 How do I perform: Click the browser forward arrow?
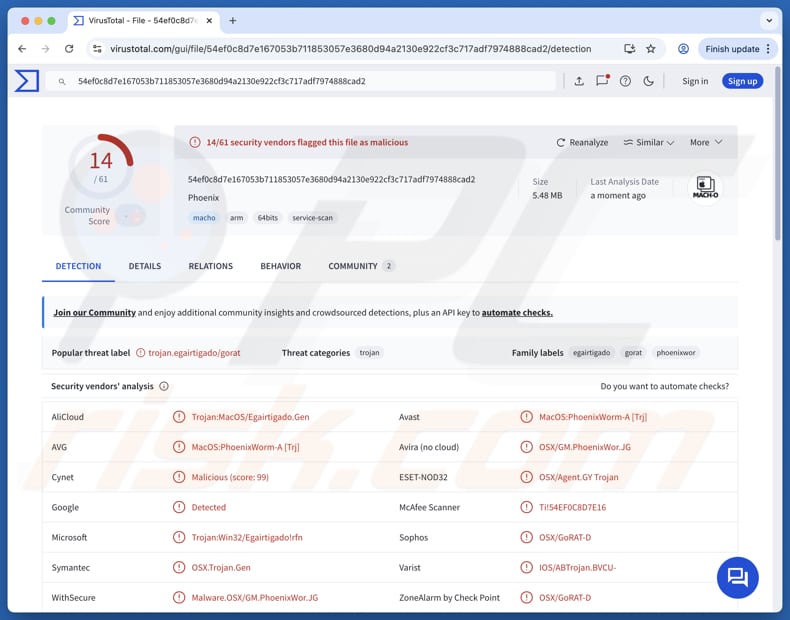pyautogui.click(x=45, y=49)
